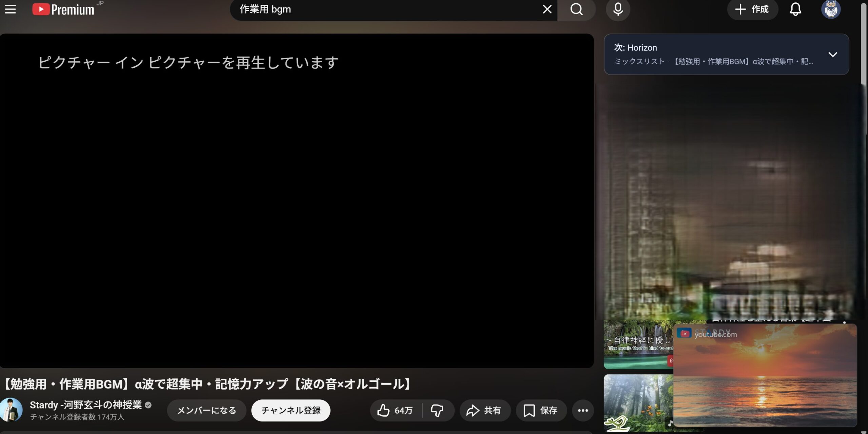This screenshot has width=868, height=434.
Task: Open the notifications bell
Action: click(x=795, y=9)
